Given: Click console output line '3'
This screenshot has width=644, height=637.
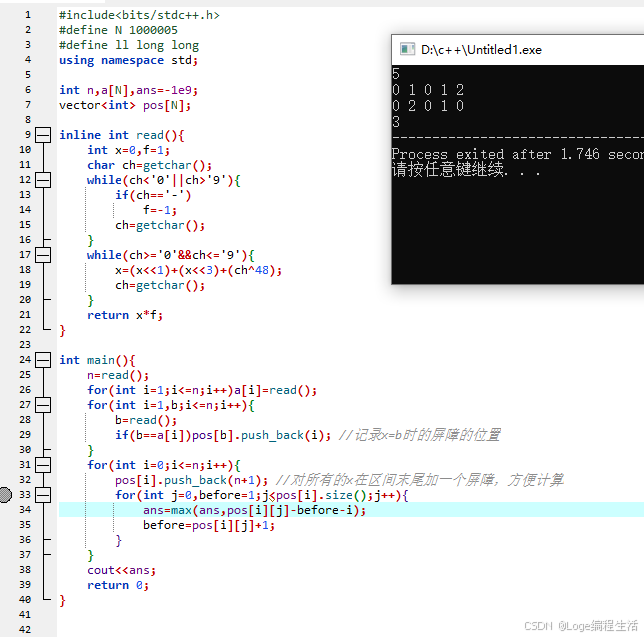Looking at the screenshot, I should 396,122.
